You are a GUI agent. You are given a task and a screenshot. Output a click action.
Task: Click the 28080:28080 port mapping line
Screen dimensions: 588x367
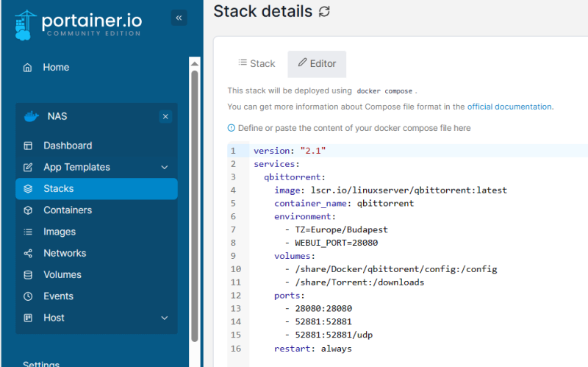point(318,308)
